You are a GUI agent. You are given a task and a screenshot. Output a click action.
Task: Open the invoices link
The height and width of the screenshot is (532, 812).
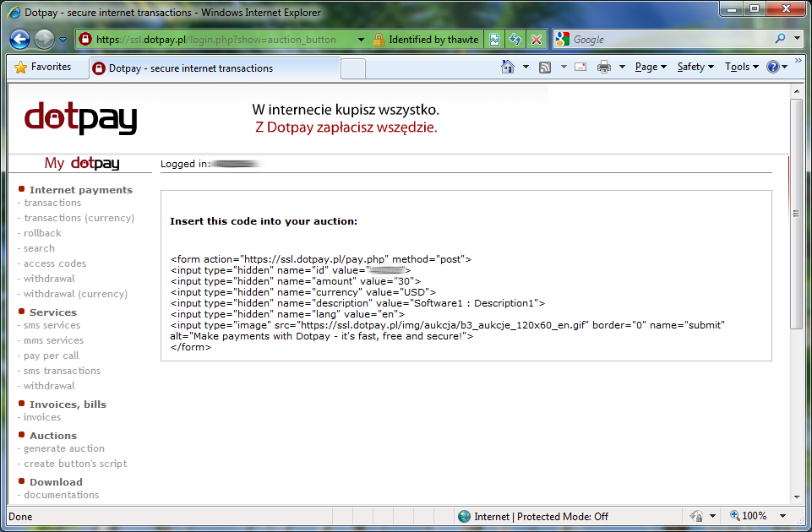pyautogui.click(x=42, y=417)
